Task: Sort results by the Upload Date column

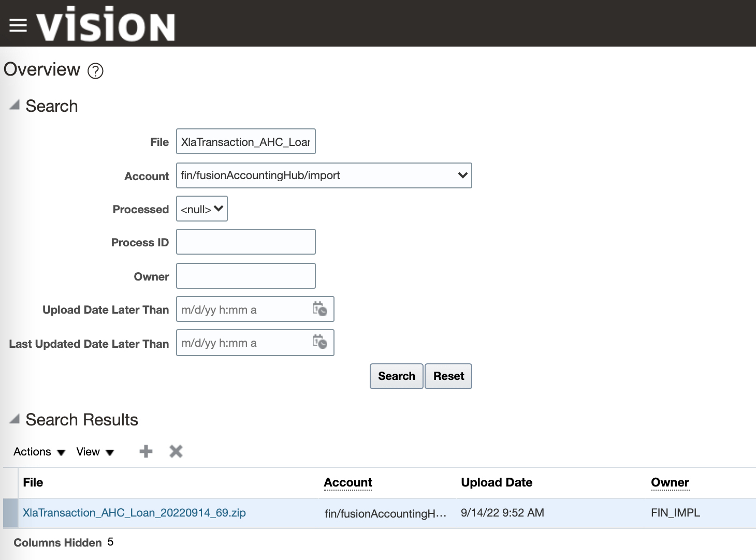Action: tap(496, 482)
